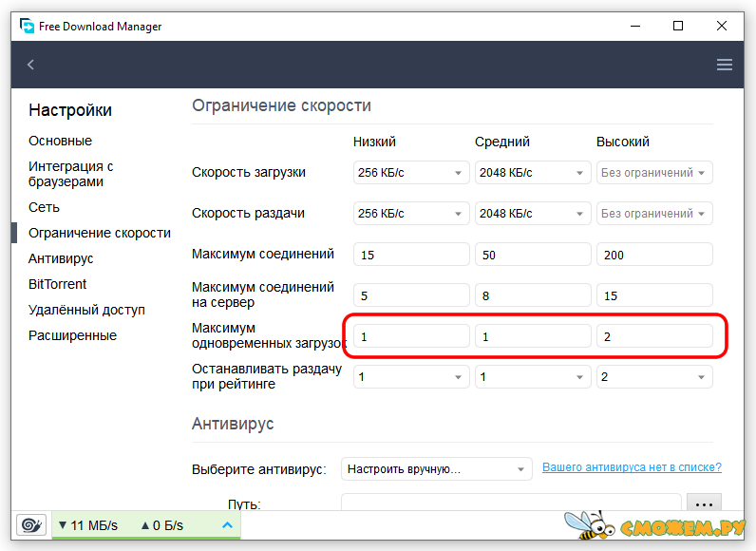Open high download speed Без ограничений dropdown
756x551 pixels.
click(654, 173)
